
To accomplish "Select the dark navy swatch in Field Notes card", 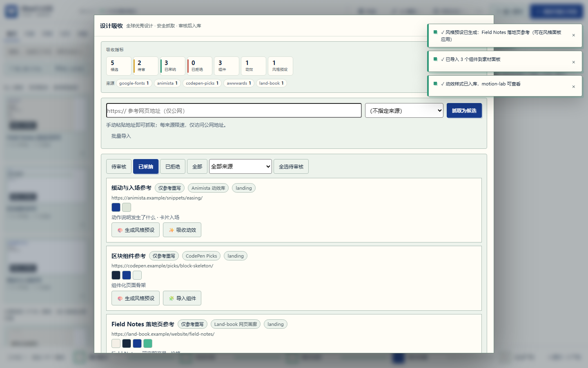I will pos(127,343).
